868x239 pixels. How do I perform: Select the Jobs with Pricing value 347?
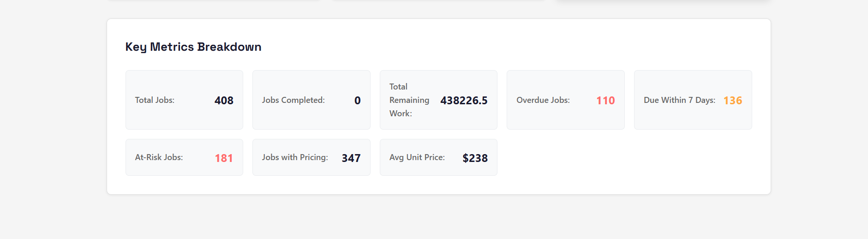[351, 158]
